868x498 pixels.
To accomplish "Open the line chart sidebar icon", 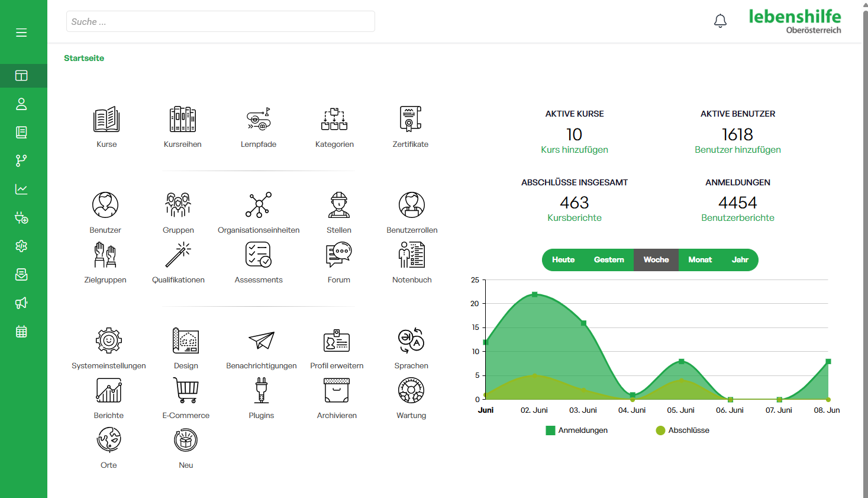I will click(x=21, y=189).
